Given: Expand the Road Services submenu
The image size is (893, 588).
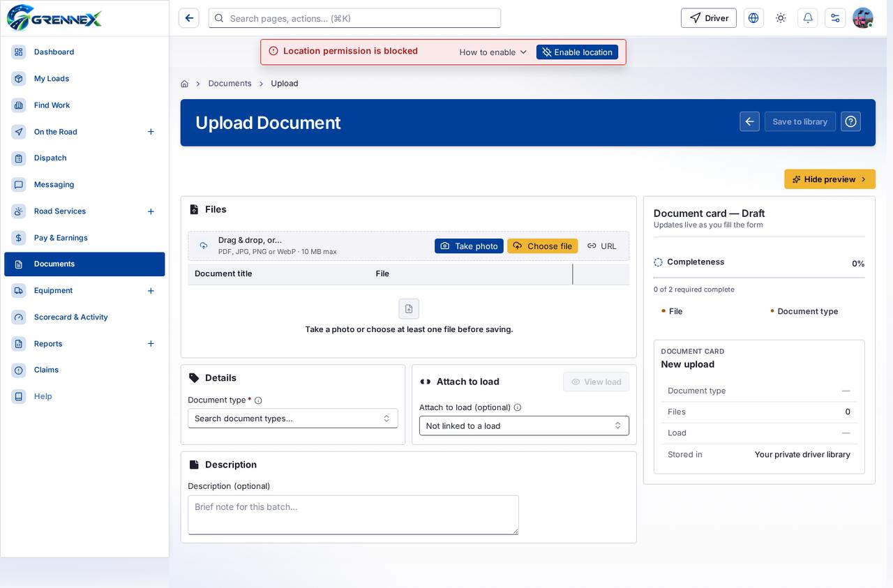Looking at the screenshot, I should point(151,211).
